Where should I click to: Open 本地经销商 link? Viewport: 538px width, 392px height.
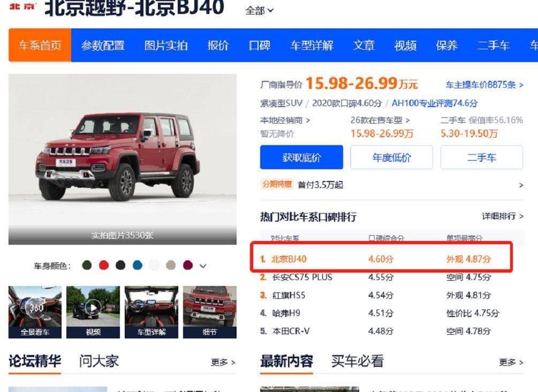point(285,120)
